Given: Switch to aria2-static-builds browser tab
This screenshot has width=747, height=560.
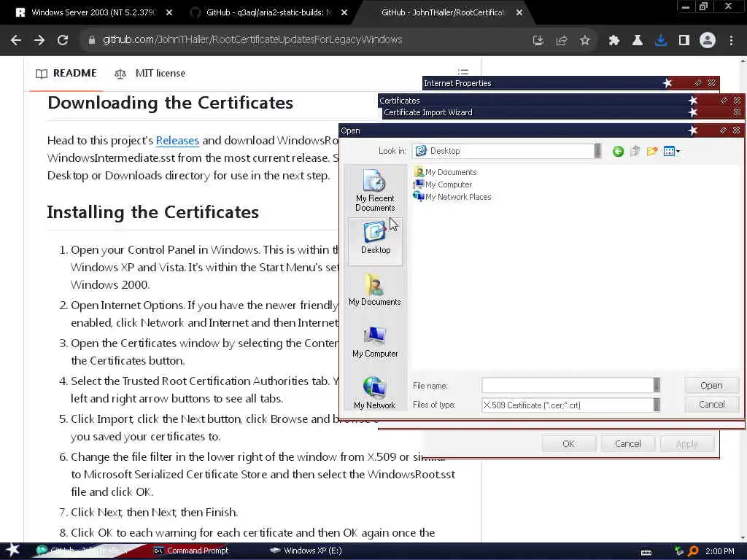Looking at the screenshot, I should pyautogui.click(x=268, y=12).
